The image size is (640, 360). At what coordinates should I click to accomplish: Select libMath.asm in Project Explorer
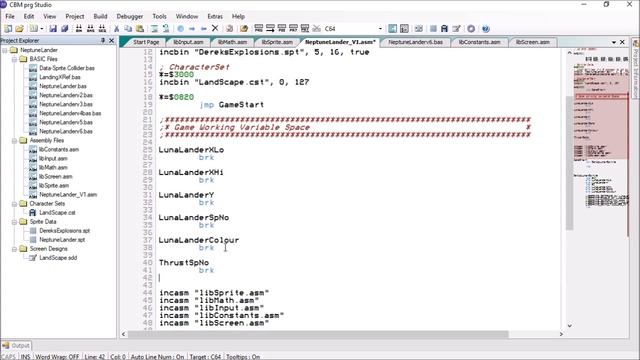pos(53,167)
